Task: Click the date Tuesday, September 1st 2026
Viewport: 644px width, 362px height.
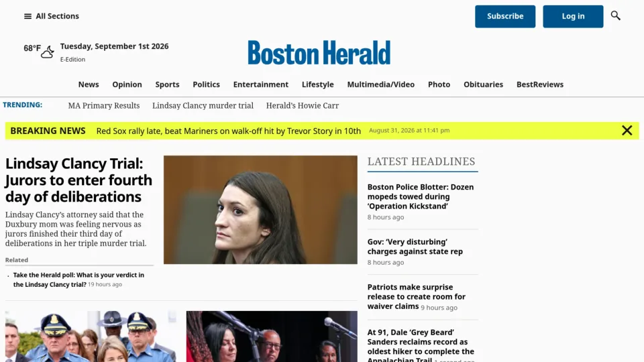Action: [x=114, y=46]
